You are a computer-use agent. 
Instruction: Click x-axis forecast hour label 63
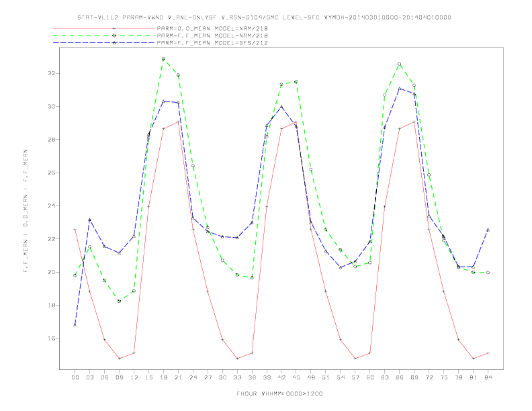(x=385, y=377)
